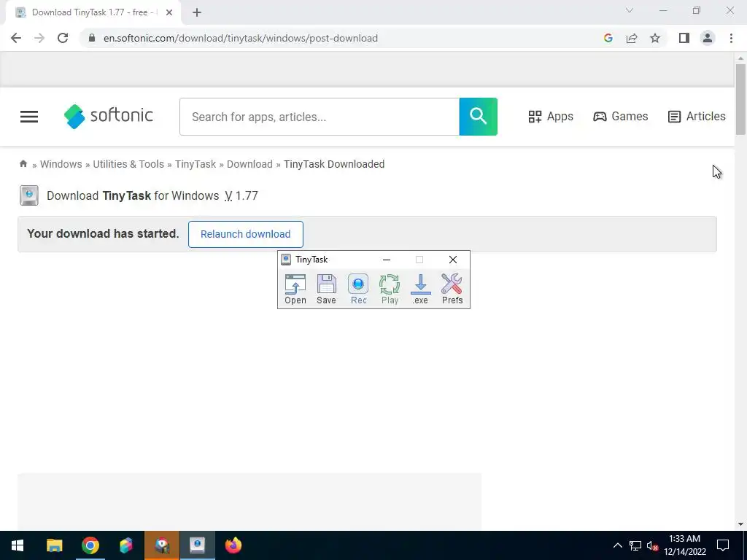Minimize the TinyTask window
The height and width of the screenshot is (560, 747).
tap(387, 260)
